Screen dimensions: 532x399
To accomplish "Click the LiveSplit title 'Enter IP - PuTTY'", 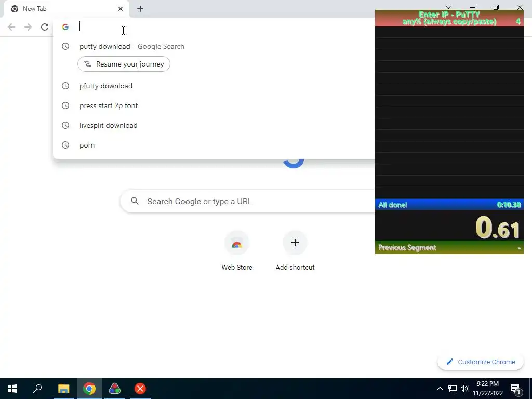I will 449,15.
